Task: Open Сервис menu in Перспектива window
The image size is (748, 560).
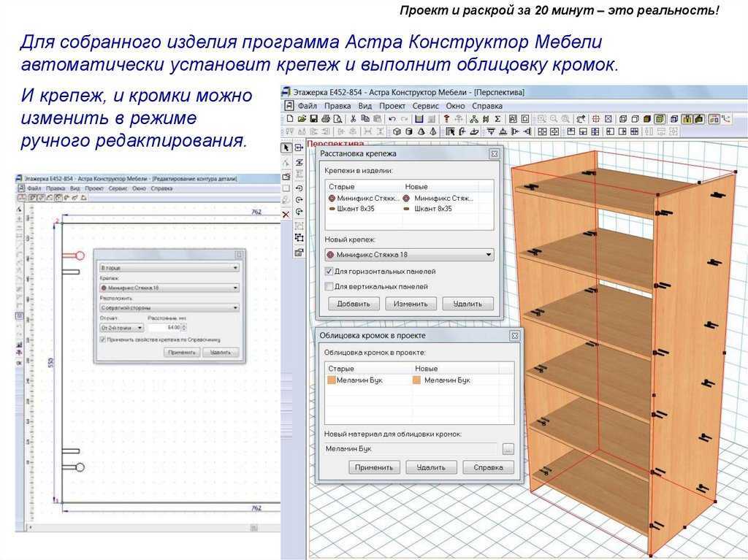Action: [x=426, y=106]
